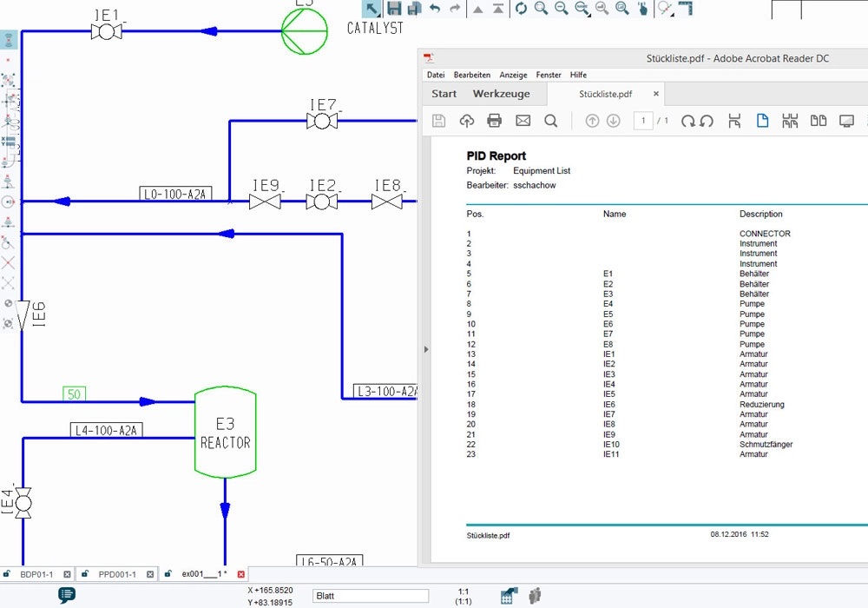Screen dimensions: 868x608
Task: Click the fit-width scrolling icon in Acrobat
Action: (734, 121)
